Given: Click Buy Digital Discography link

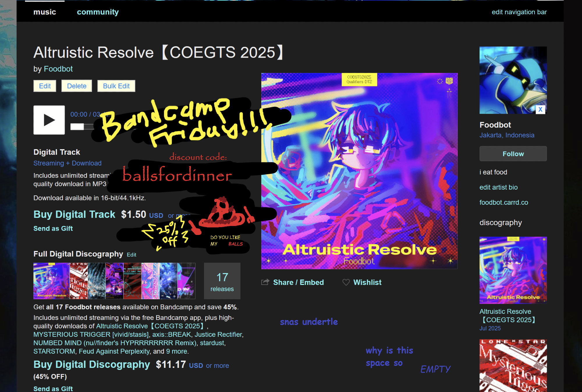Looking at the screenshot, I should [x=92, y=364].
